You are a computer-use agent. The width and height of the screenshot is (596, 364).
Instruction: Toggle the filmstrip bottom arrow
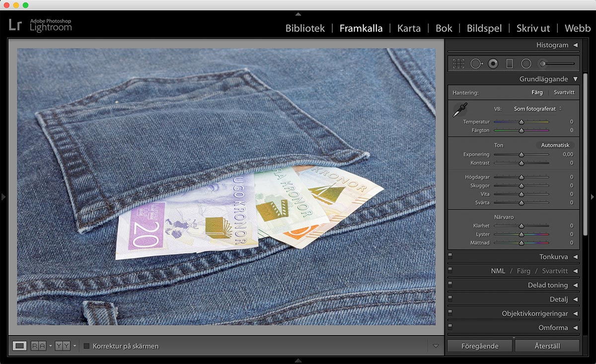tap(298, 361)
